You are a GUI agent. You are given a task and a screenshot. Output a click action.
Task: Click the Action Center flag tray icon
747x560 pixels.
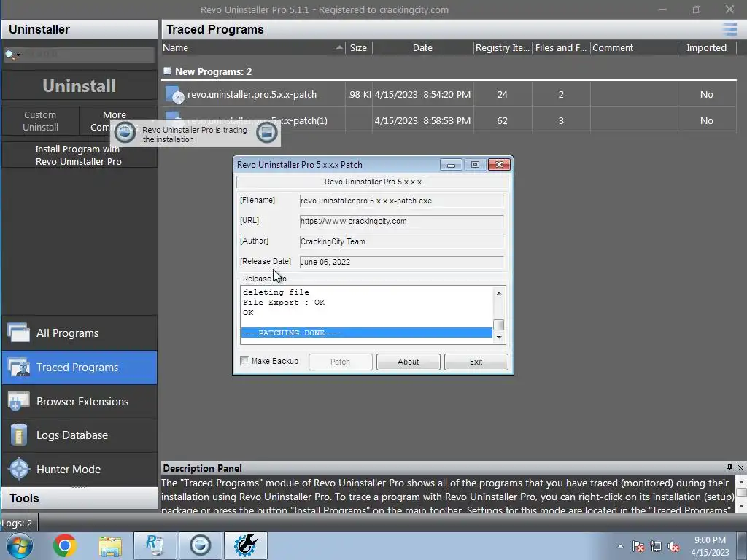tap(638, 547)
